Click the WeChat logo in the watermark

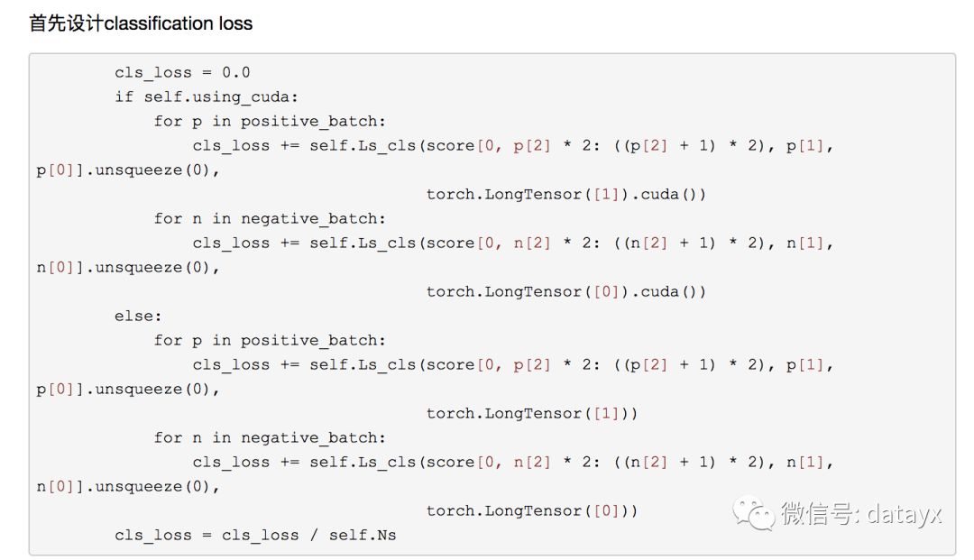[x=753, y=513]
